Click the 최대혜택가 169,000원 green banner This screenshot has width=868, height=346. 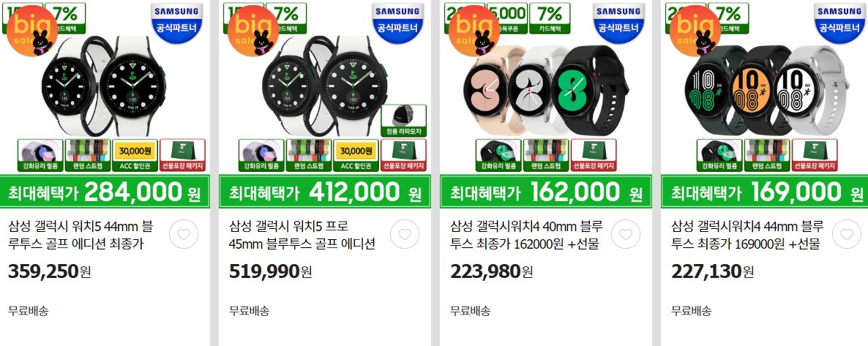tap(765, 192)
